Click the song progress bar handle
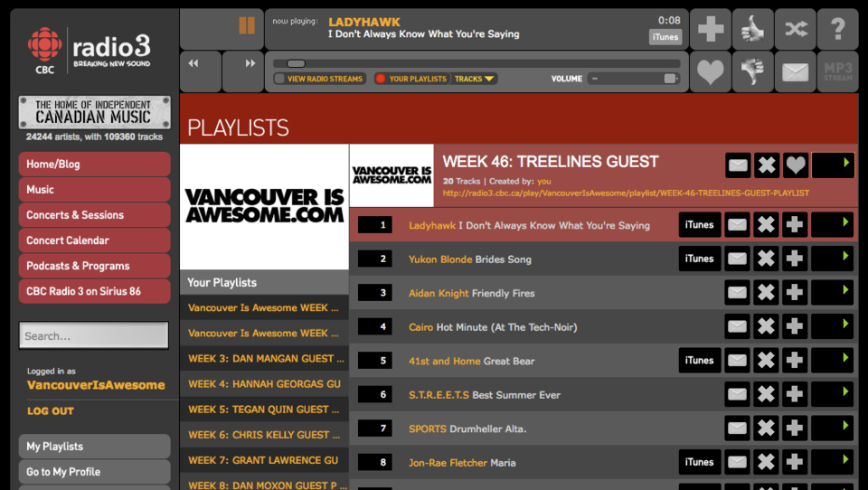The image size is (868, 490). 297,63
